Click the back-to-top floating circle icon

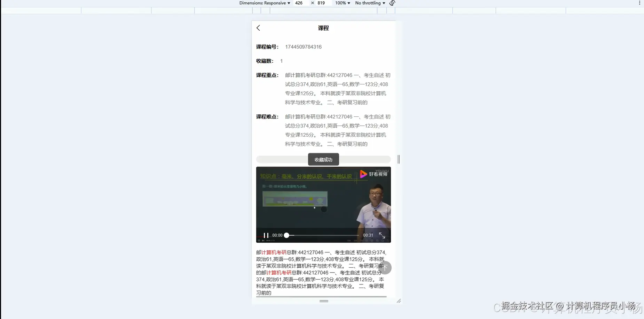pyautogui.click(x=385, y=268)
